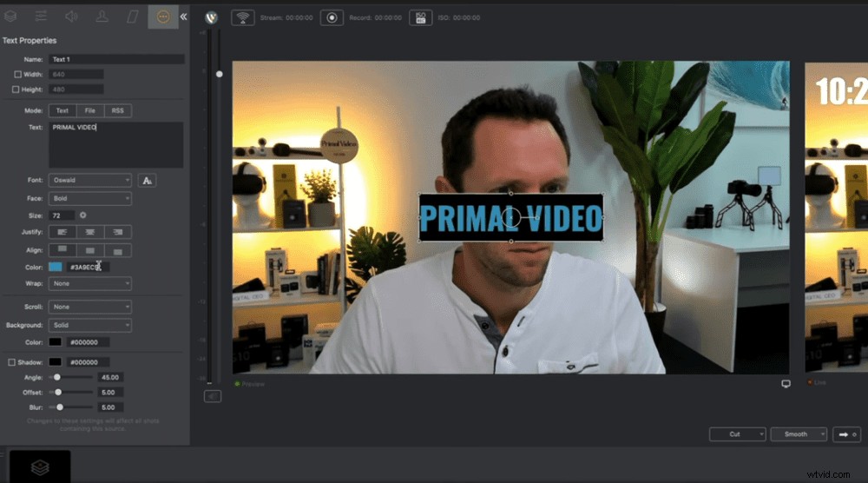Open the Font dropdown showing Oswald
Image resolution: width=868 pixels, height=483 pixels.
click(90, 180)
